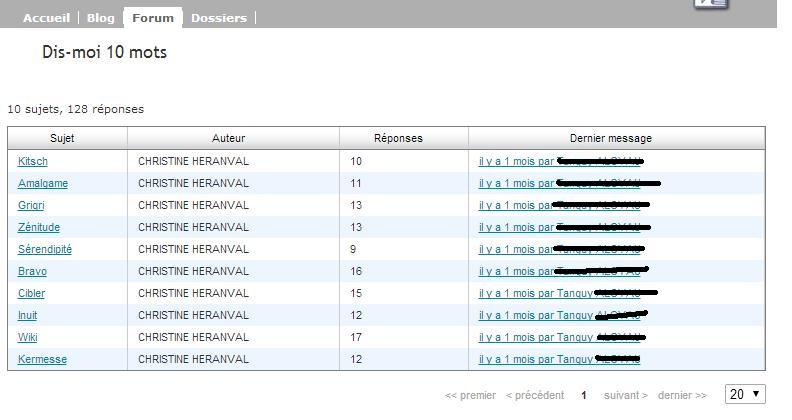This screenshot has height=420, width=792.
Task: Open the Zénitude topic
Action: tap(39, 227)
